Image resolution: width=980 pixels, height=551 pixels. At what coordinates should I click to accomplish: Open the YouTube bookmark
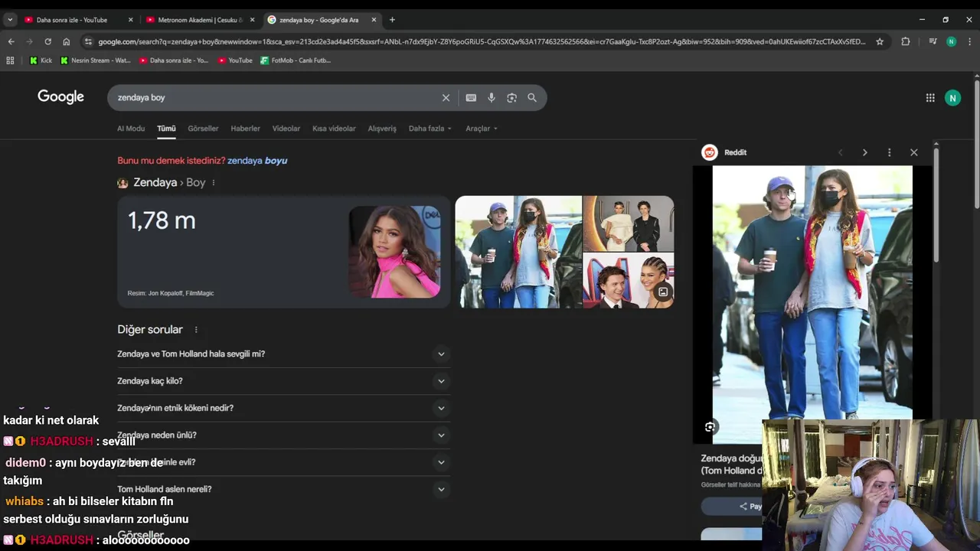[x=235, y=60]
